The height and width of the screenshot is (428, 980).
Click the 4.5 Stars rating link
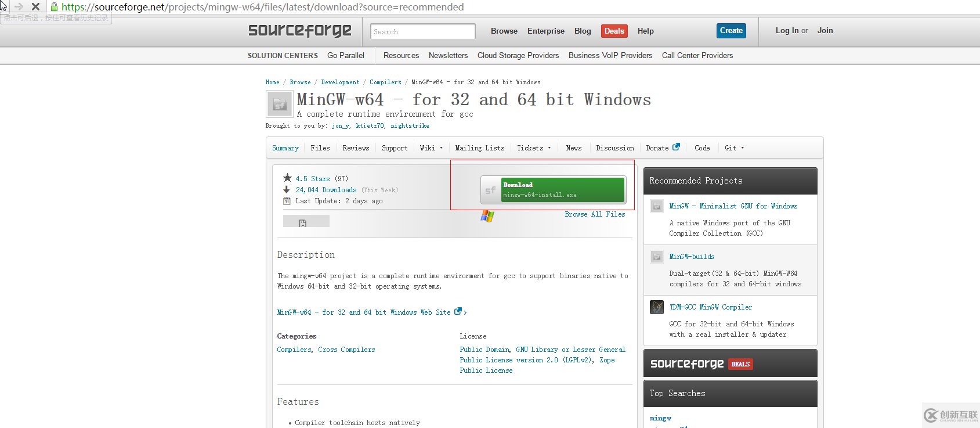point(313,179)
